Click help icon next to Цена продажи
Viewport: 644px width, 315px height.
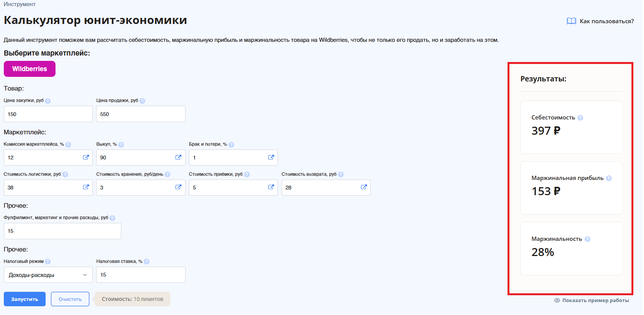(x=142, y=101)
